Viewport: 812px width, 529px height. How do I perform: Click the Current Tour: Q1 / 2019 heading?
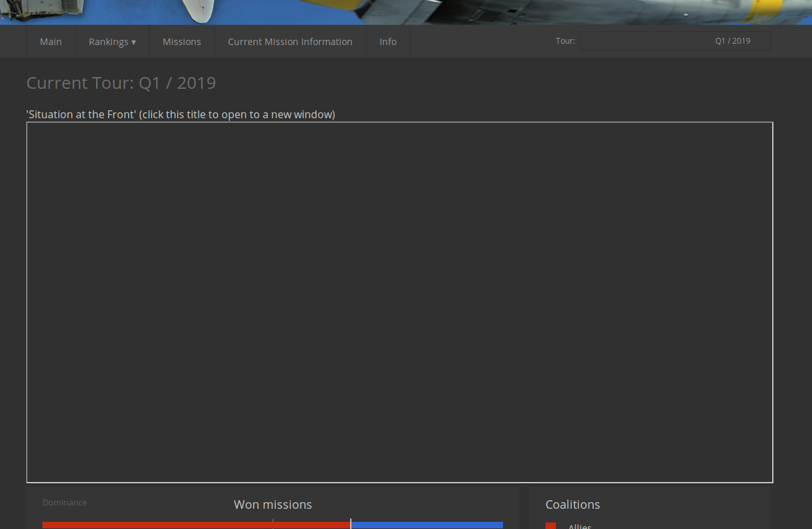tap(121, 83)
